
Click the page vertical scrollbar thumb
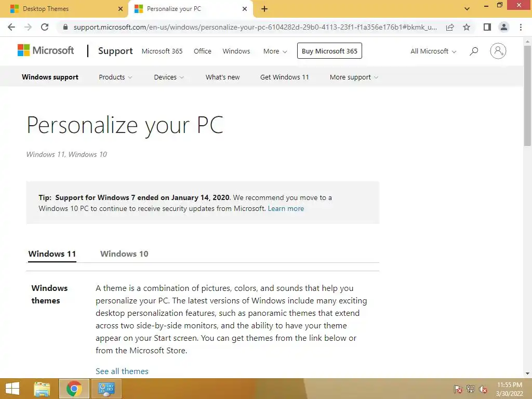pyautogui.click(x=527, y=96)
